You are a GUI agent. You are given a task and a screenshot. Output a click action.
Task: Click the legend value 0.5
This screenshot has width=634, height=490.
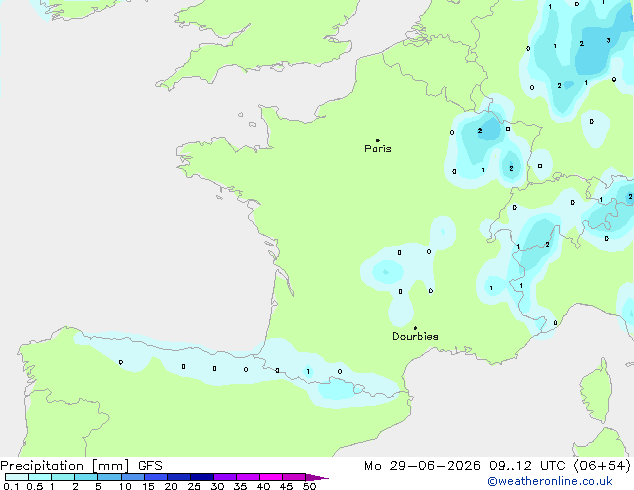(x=34, y=486)
